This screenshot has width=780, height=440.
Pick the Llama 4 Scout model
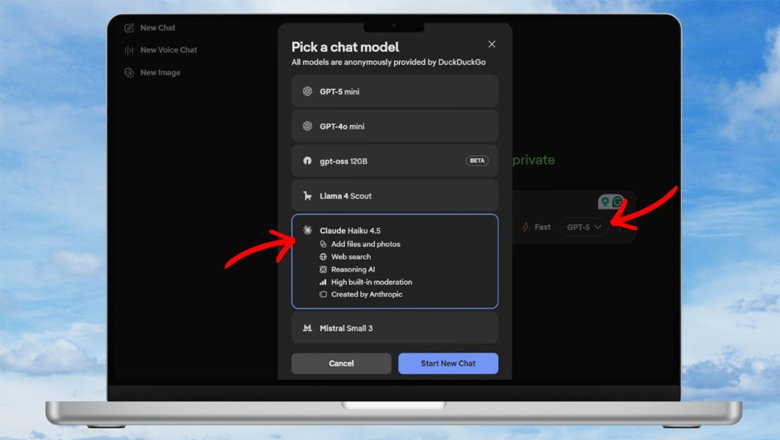[x=395, y=196]
